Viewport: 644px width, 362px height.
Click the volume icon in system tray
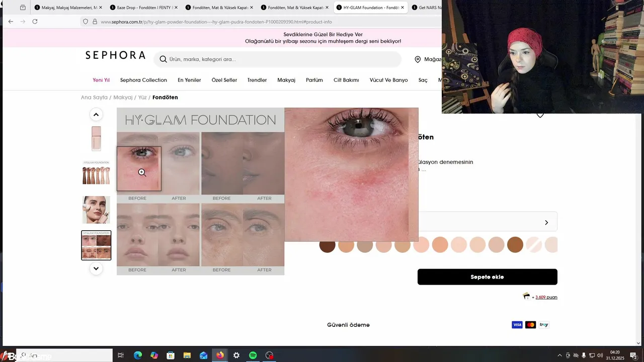coord(600,355)
